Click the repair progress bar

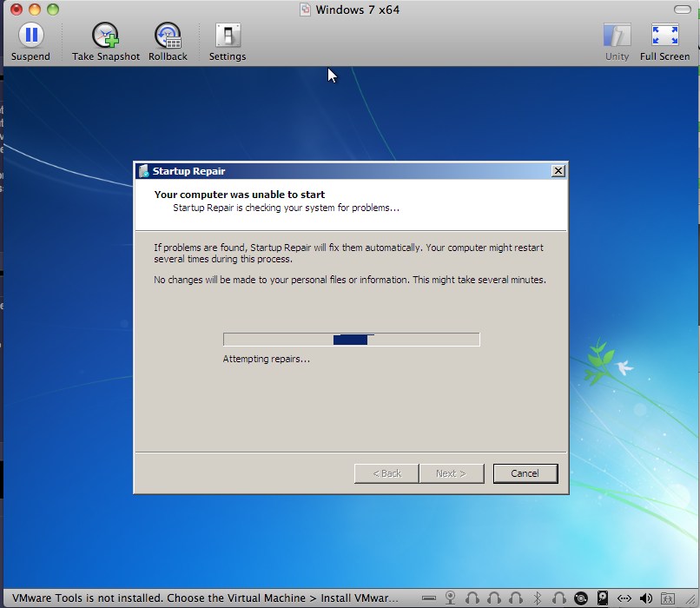[x=352, y=340]
